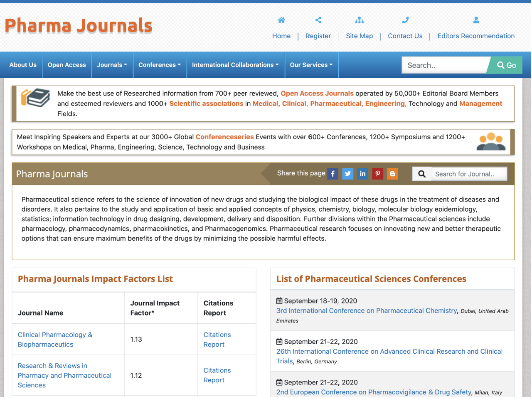Click the List of Pharmaceutical Sciences Conferences heading

point(371,279)
